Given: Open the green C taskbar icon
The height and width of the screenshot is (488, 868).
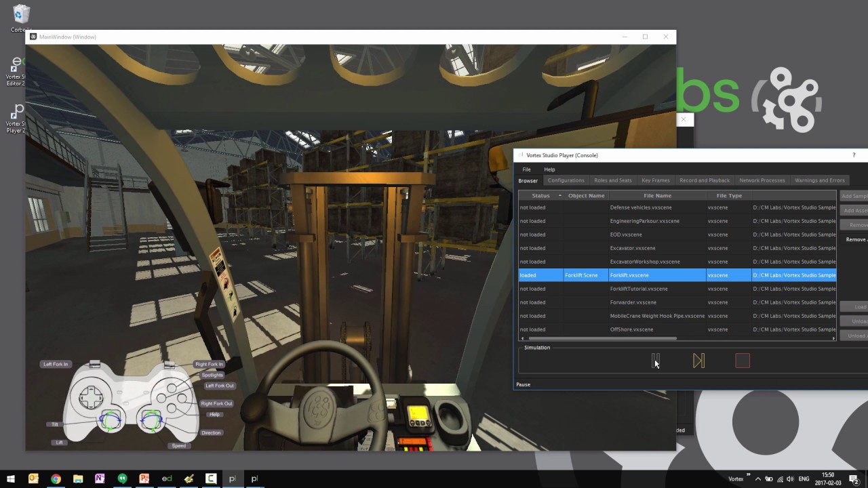Looking at the screenshot, I should click(x=211, y=479).
